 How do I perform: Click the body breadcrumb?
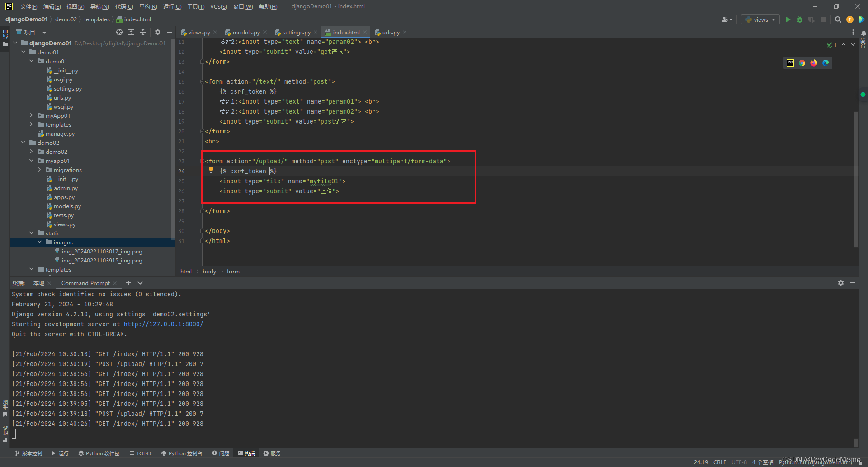(x=209, y=271)
